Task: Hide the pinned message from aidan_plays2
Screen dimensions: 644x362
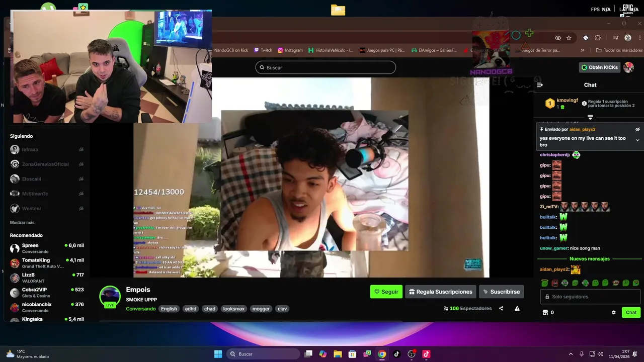Action: [637, 129]
